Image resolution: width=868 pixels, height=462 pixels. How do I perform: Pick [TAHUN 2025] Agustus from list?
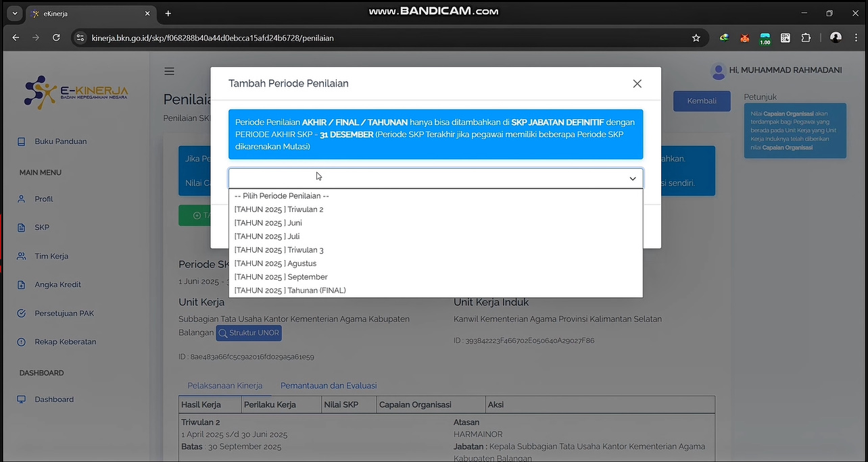(275, 263)
